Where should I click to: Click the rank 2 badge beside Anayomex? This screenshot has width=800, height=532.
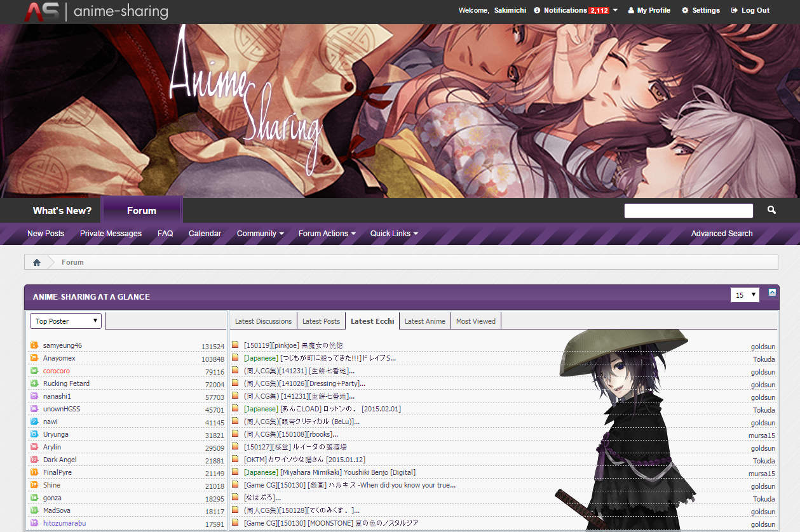34,358
